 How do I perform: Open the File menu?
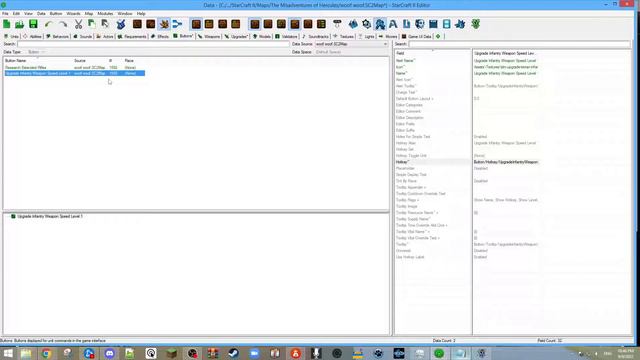5,13
